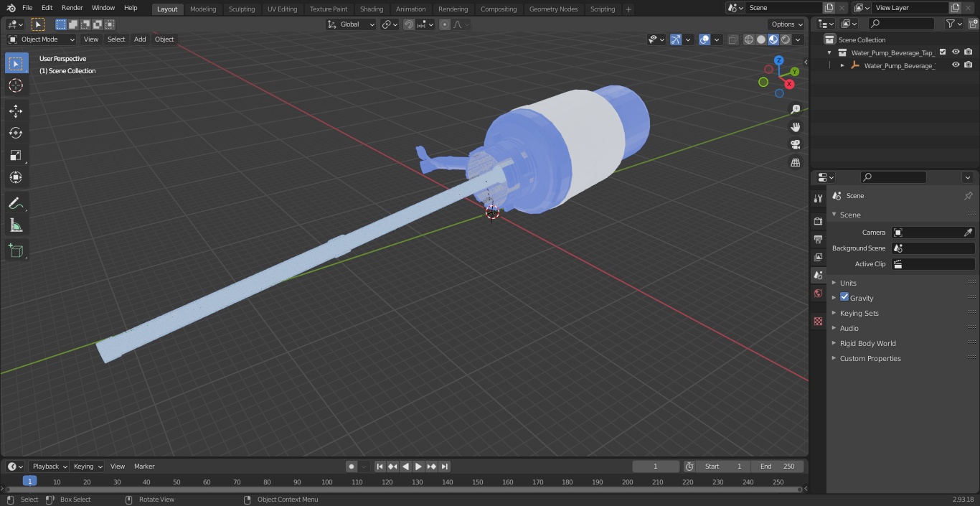Image resolution: width=980 pixels, height=506 pixels.
Task: Click the pan view hand icon
Action: click(x=795, y=127)
